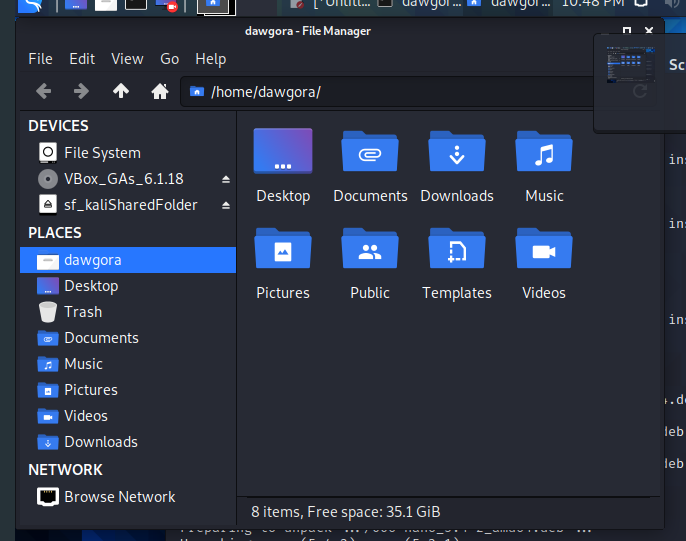Go to the parent directory with up arrow

coord(121,92)
